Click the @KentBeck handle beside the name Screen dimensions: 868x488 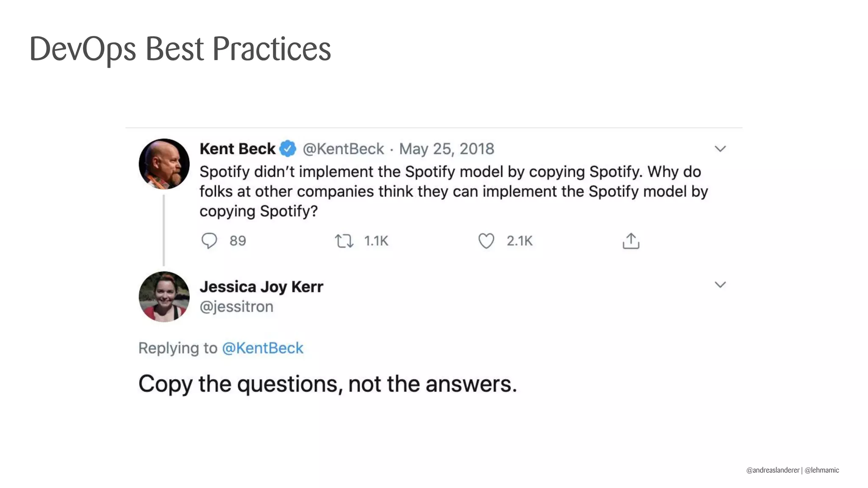[x=343, y=149]
